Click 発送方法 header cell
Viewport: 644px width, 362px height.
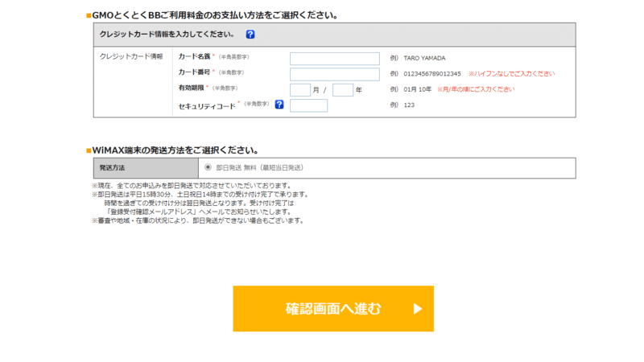pyautogui.click(x=146, y=168)
